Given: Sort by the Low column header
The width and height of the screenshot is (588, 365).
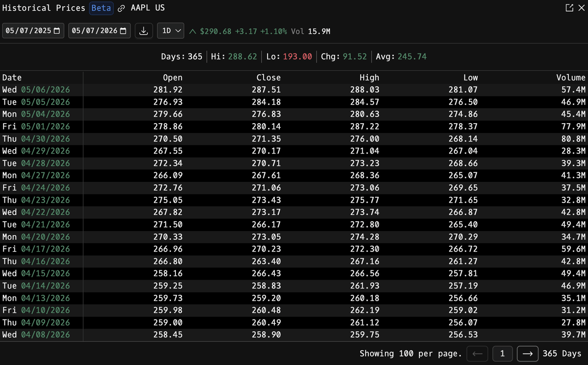Looking at the screenshot, I should pyautogui.click(x=470, y=78).
